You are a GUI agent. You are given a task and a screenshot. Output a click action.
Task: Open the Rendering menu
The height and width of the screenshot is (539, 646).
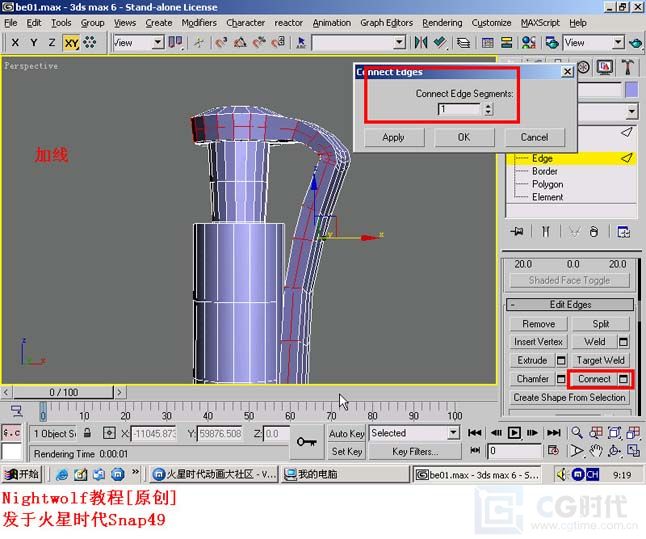[x=442, y=23]
